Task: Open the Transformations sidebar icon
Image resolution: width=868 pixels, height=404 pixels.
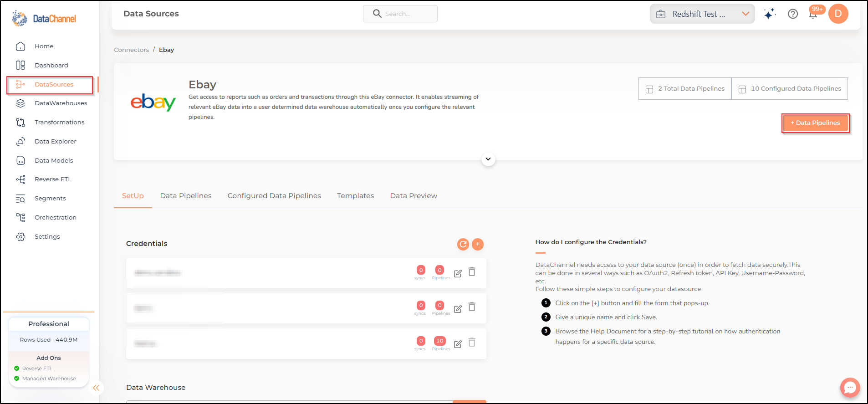Action: pyautogui.click(x=20, y=123)
